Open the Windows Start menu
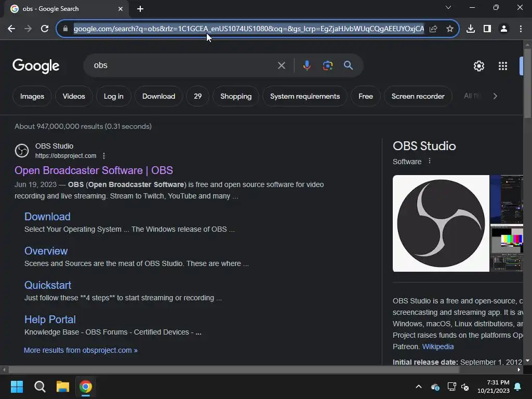 (x=17, y=387)
